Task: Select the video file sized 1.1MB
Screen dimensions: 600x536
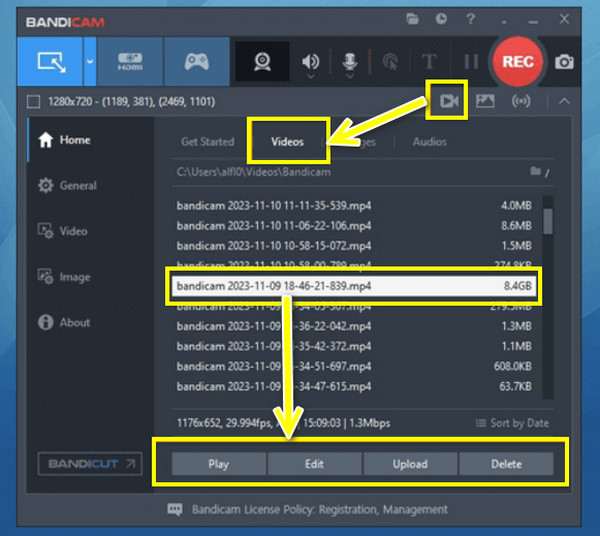Action: tap(354, 346)
